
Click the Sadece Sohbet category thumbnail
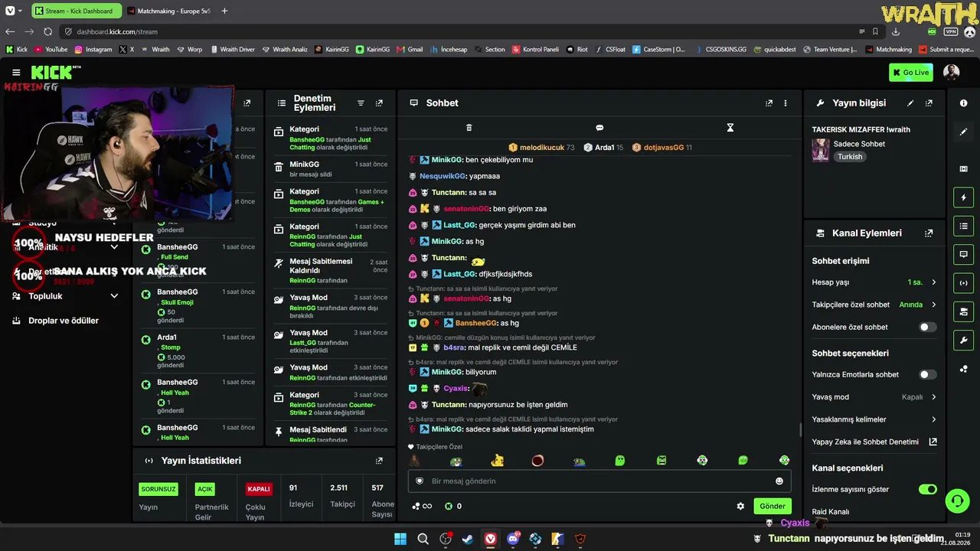(x=821, y=150)
